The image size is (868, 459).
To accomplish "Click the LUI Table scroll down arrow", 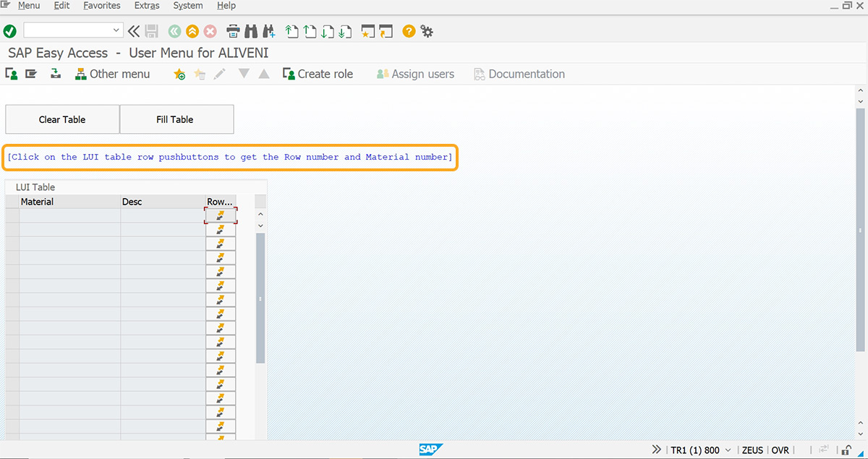I will point(260,226).
